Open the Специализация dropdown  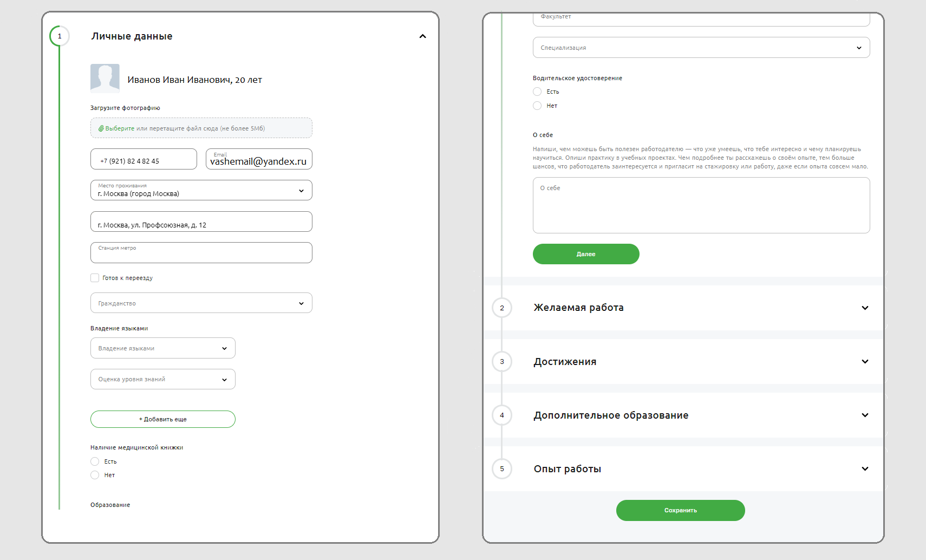[x=701, y=48]
